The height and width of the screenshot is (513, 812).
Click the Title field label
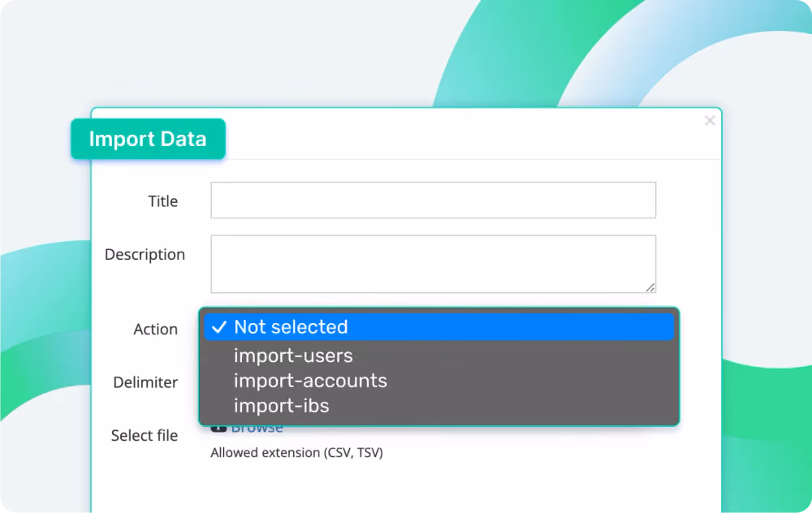(x=162, y=200)
